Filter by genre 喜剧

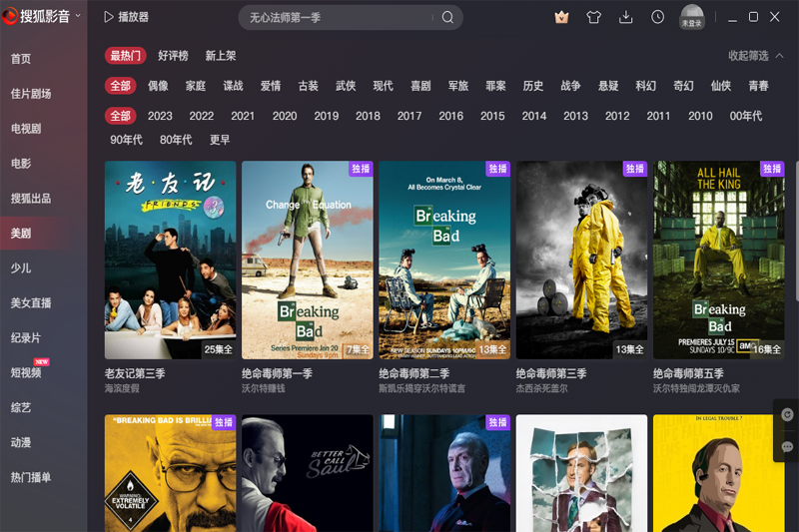[420, 86]
